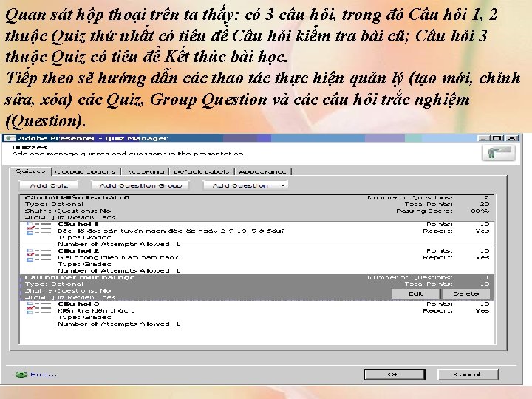This screenshot has width=532, height=399.
Task: Open the Default Labels tab
Action: pyautogui.click(x=202, y=171)
